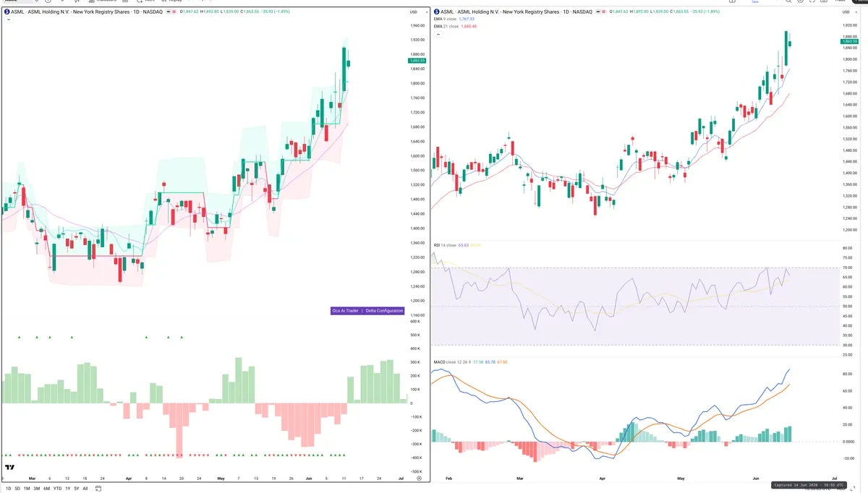The width and height of the screenshot is (868, 493).
Task: Click the -500 K label on the volume axis
Action: tap(415, 471)
